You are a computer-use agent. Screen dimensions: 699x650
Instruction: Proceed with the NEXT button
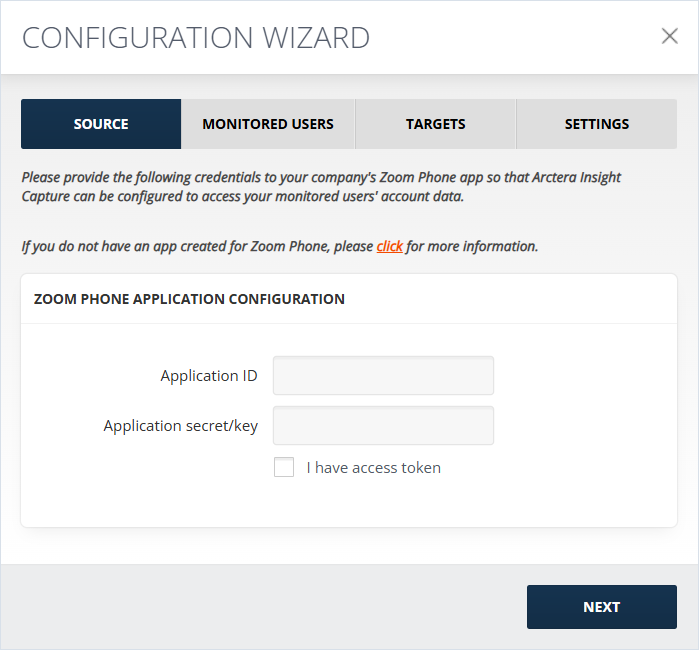coord(602,607)
